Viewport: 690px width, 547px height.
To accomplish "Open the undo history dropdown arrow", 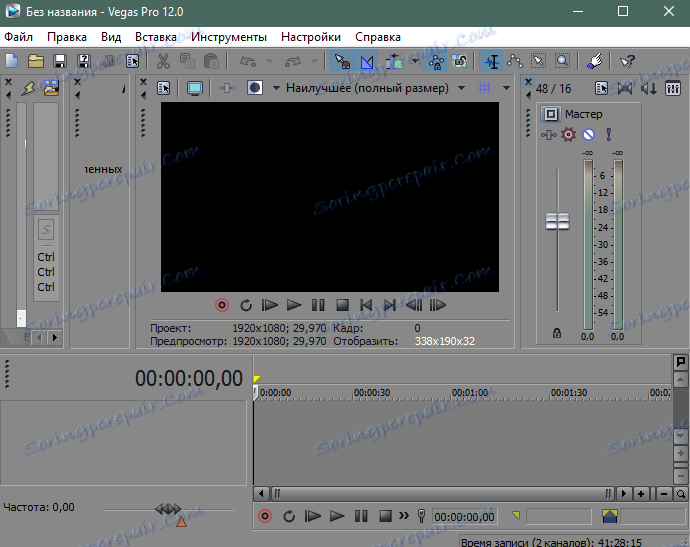I will (269, 61).
